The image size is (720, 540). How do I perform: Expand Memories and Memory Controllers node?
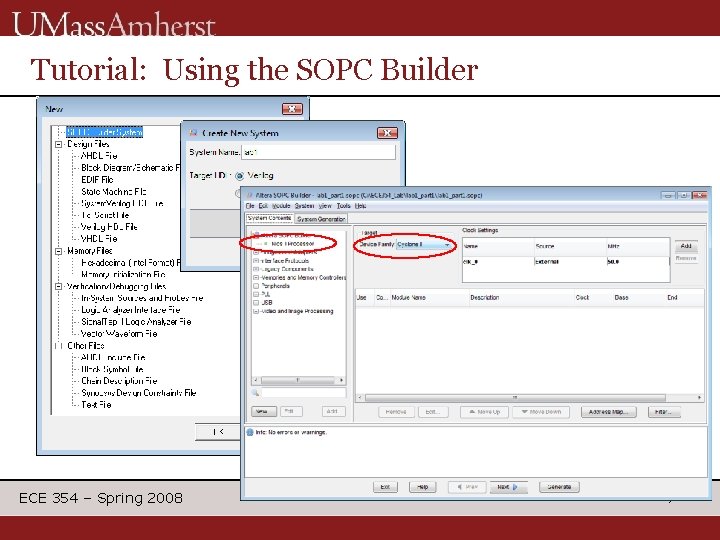point(256,278)
